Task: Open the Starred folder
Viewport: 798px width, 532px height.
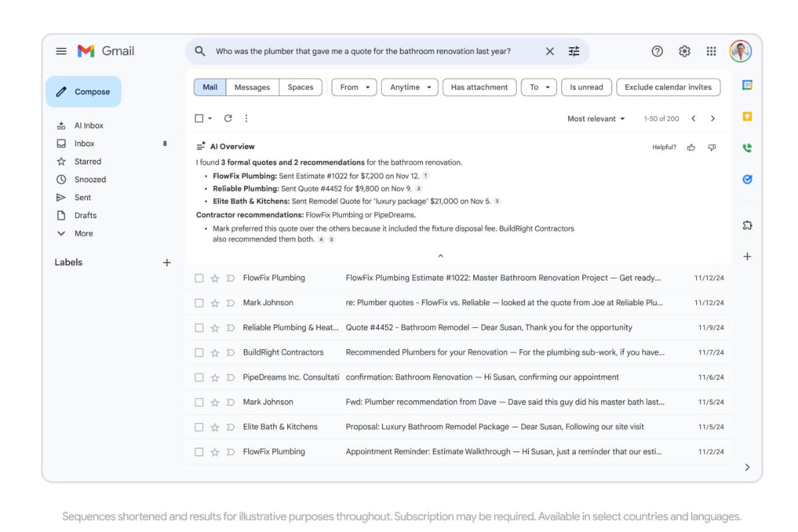Action: click(88, 162)
